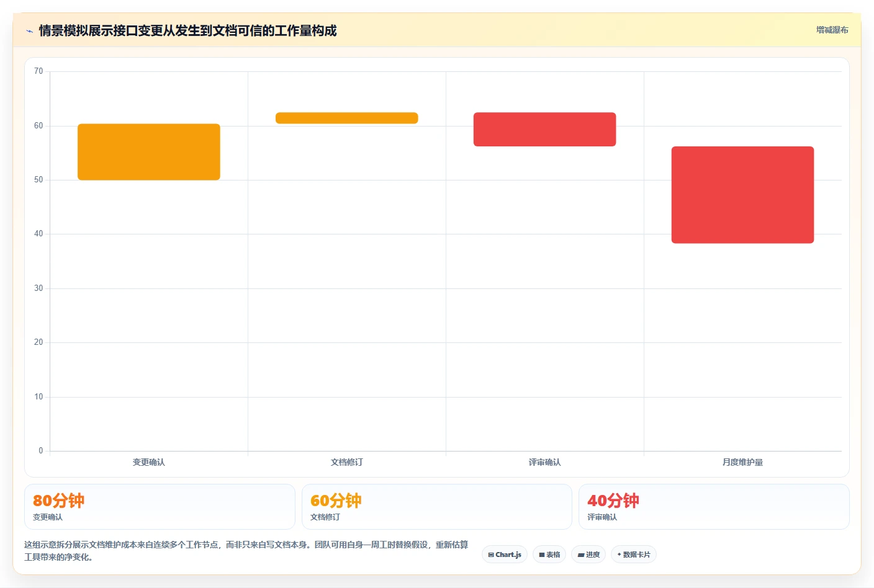
Task: Click the y-axis value 50
Action: coord(38,180)
